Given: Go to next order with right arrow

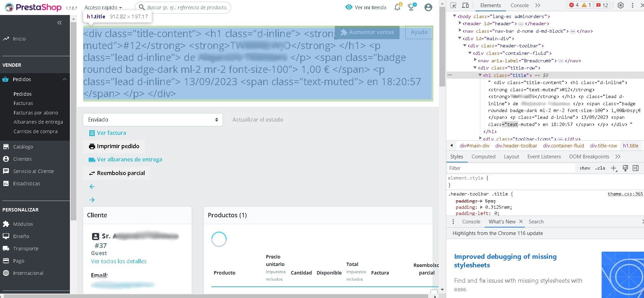Looking at the screenshot, I should coord(92,200).
